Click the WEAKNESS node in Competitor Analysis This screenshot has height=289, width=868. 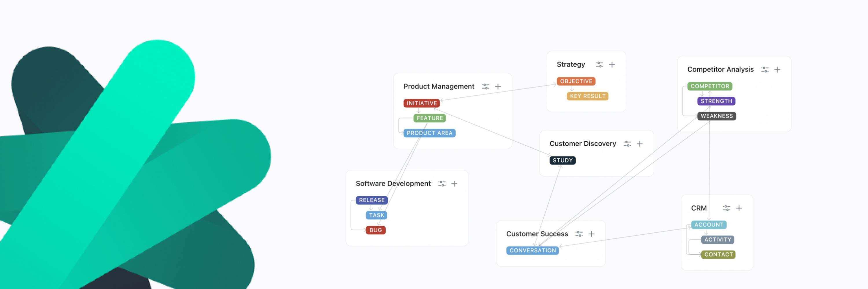pyautogui.click(x=716, y=116)
